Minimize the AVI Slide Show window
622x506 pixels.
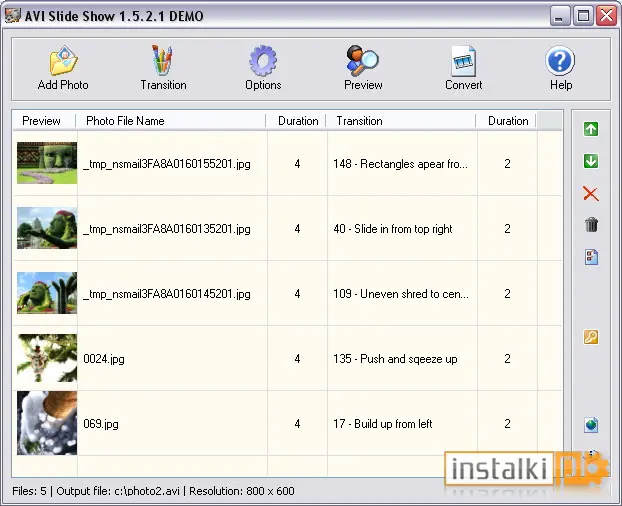[560, 16]
